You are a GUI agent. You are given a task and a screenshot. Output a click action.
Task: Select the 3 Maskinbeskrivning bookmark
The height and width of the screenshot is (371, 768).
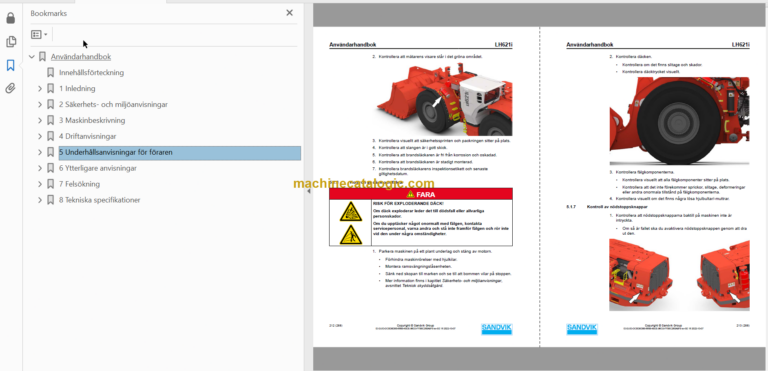point(92,120)
